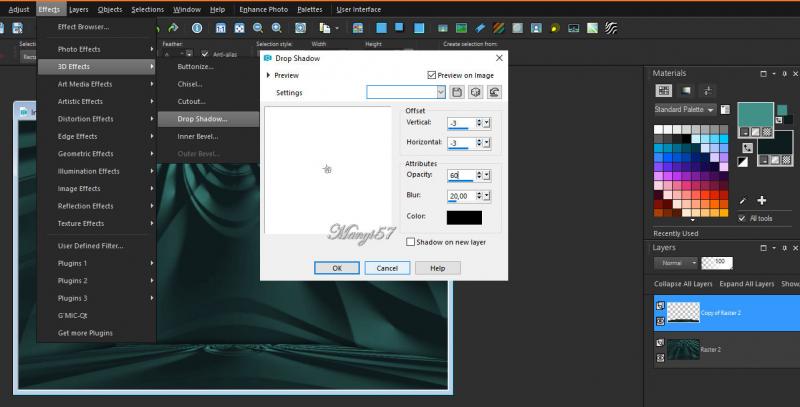Open the Standard Palette dropdown
The height and width of the screenshot is (407, 800).
click(684, 109)
